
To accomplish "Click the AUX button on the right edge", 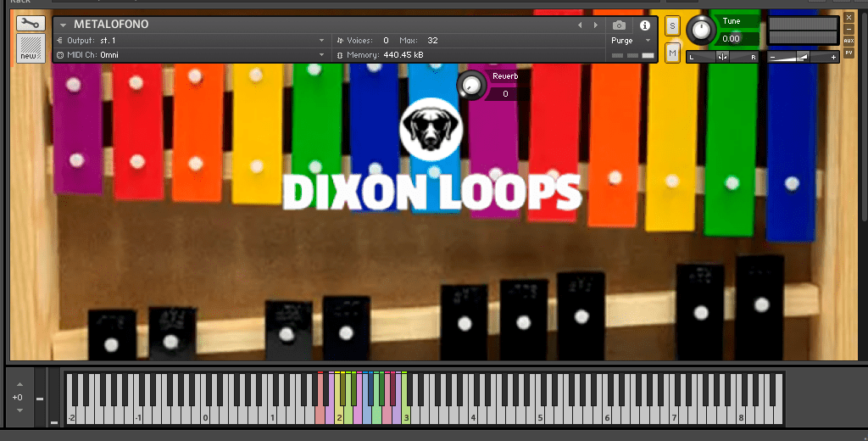I will tap(849, 41).
